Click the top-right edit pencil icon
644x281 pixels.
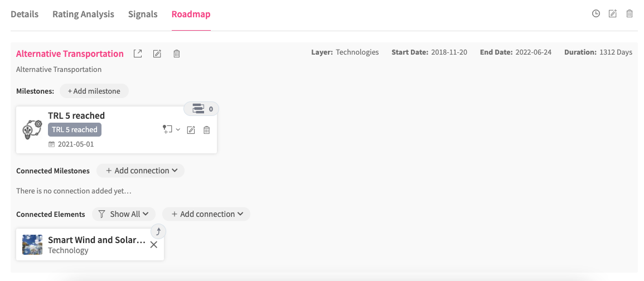(613, 14)
